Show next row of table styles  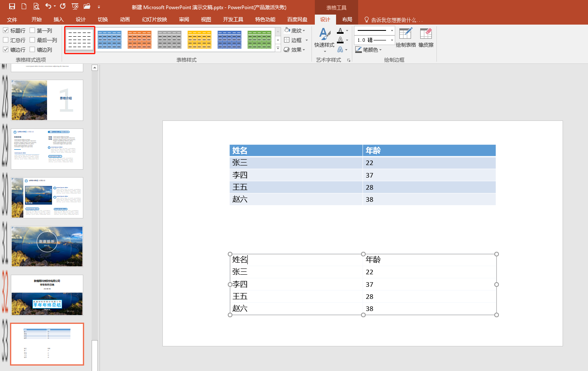pyautogui.click(x=278, y=40)
